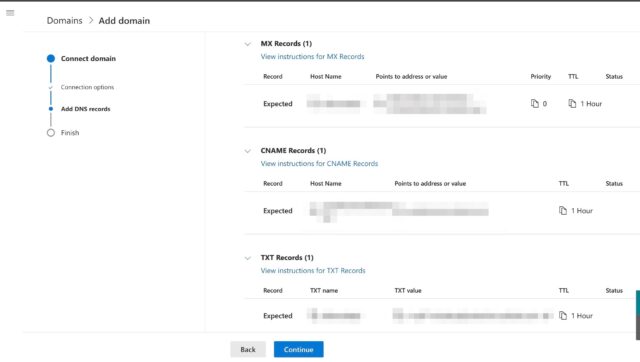
Task: Select the Add DNS records step
Action: [x=86, y=109]
